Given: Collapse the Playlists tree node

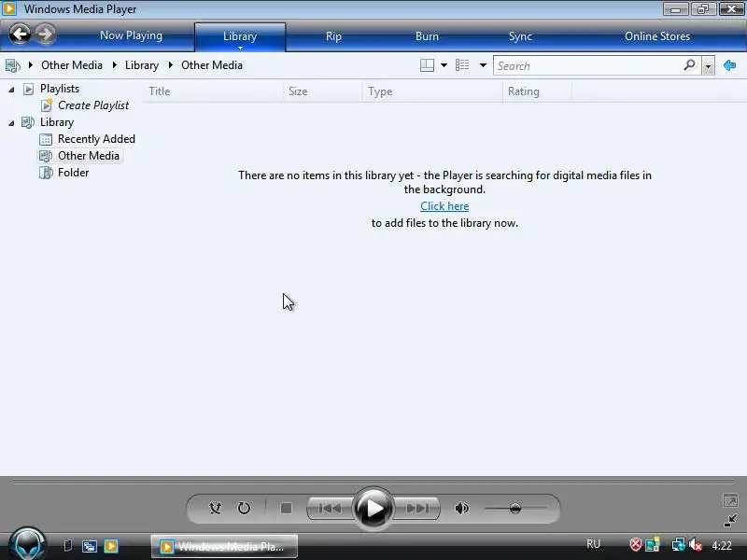Looking at the screenshot, I should click(x=11, y=89).
